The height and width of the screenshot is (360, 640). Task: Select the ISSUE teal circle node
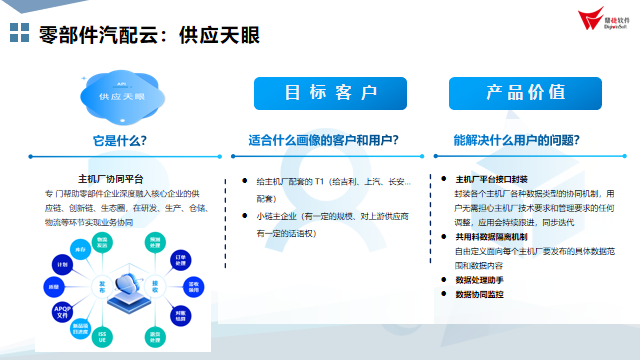(102, 337)
